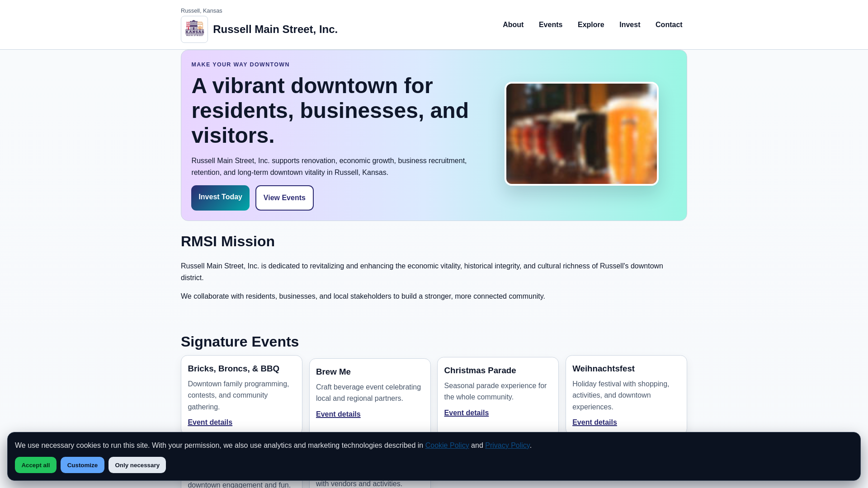Click the Weihnachtsfest card heading
Screen dimensions: 868x488
(x=603, y=369)
